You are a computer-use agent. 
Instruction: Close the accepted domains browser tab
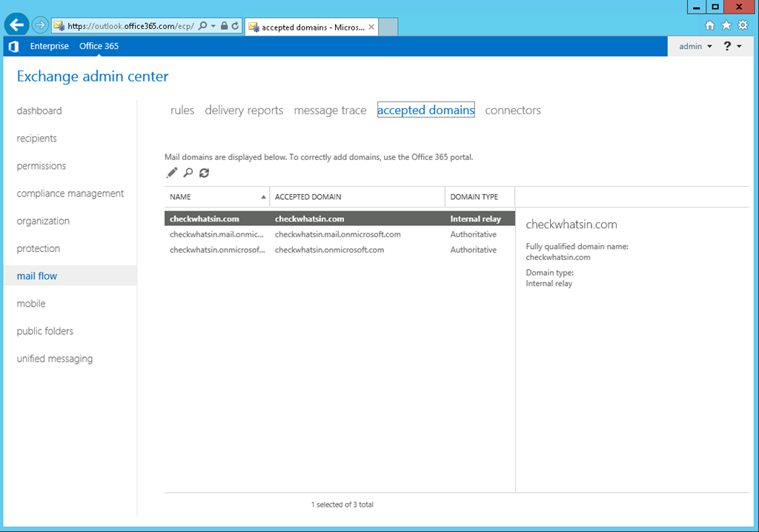[x=371, y=27]
